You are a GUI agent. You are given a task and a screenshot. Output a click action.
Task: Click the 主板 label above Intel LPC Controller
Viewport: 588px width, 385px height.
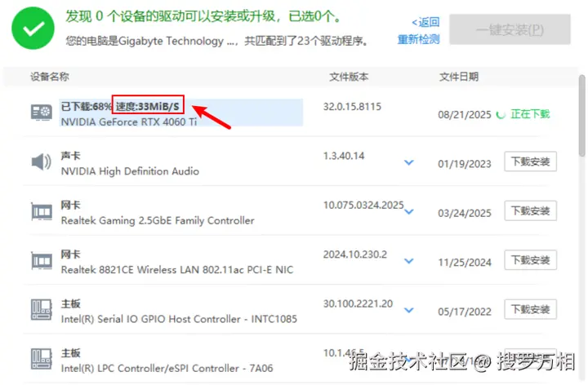71,353
